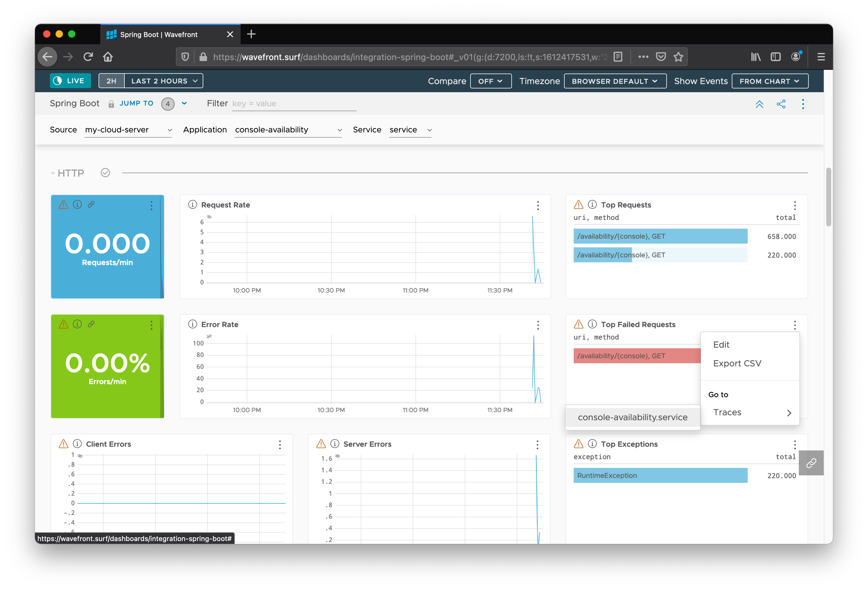Image resolution: width=868 pixels, height=590 pixels.
Task: Click the share icon in the dashboard toolbar
Action: point(780,104)
